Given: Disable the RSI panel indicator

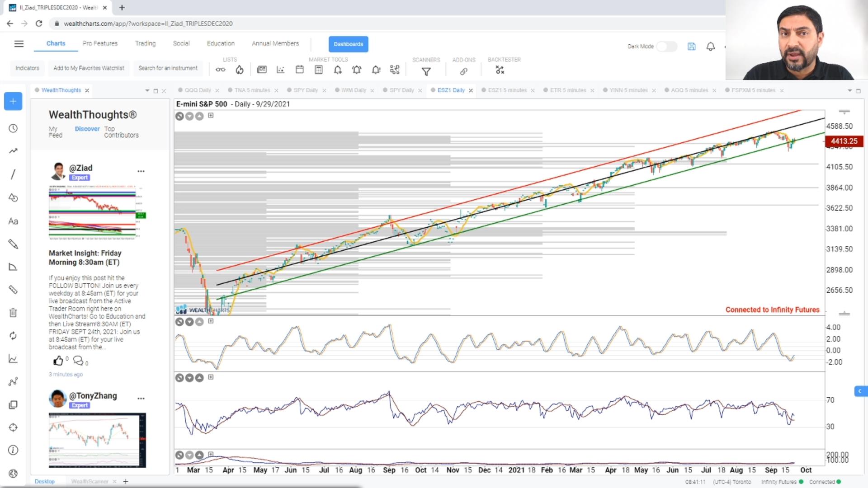Looking at the screenshot, I should coord(179,378).
